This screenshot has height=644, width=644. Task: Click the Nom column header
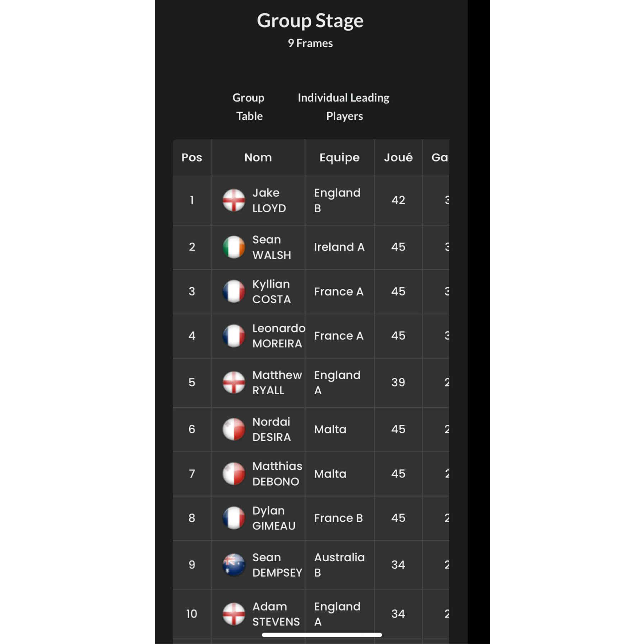pyautogui.click(x=258, y=157)
